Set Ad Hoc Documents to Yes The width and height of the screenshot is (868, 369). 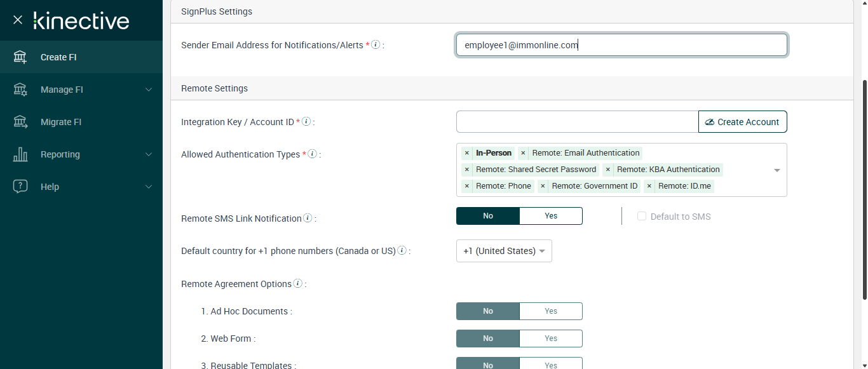550,311
